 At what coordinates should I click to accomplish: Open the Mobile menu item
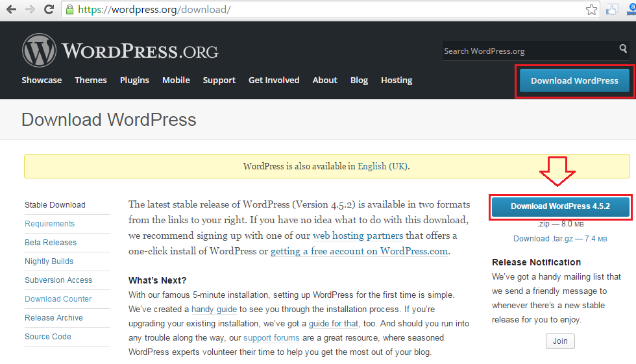[x=176, y=80]
